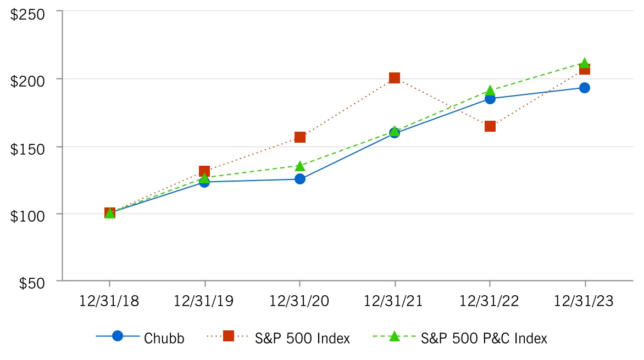Select the P&C Index triangle at 12/31/22

[490, 91]
